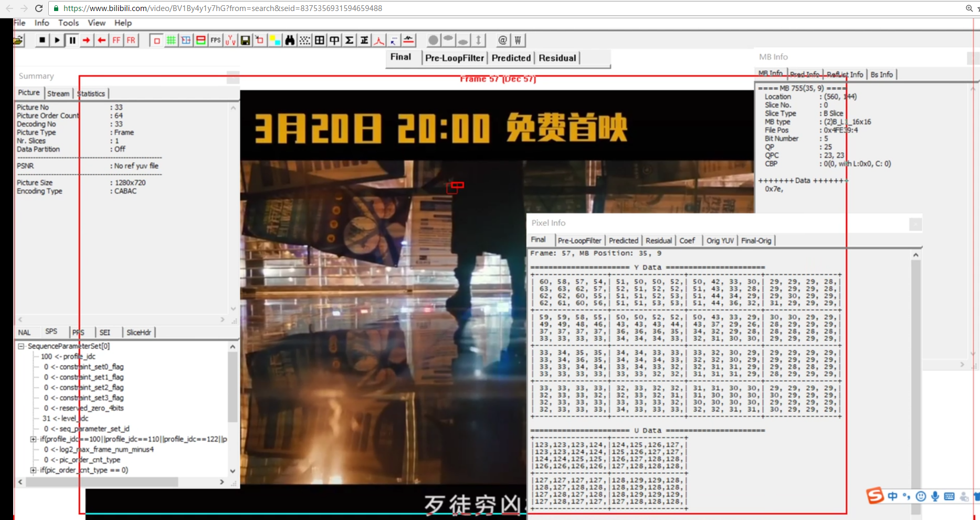The height and width of the screenshot is (520, 980).
Task: Click the blue arrow pointer icon
Action: 394,40
